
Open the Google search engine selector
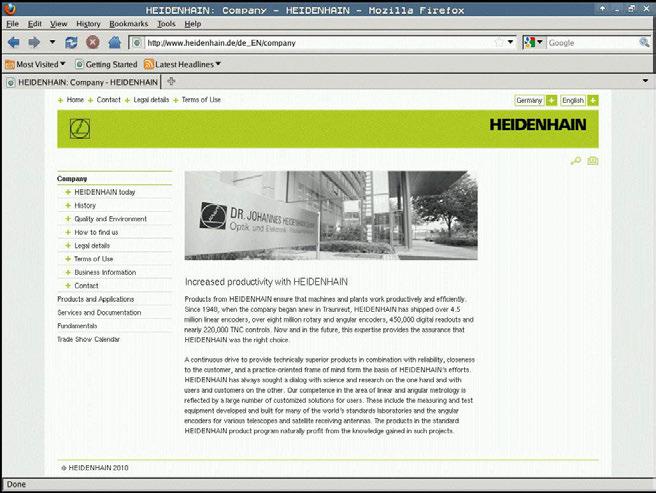coord(533,42)
